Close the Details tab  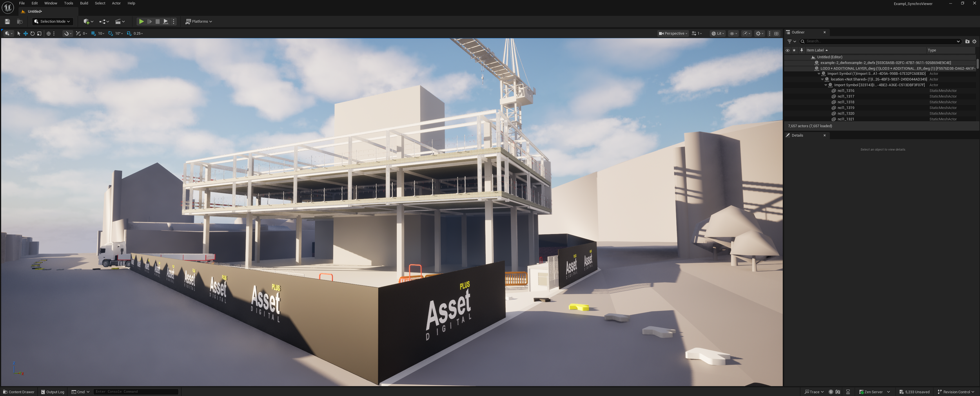[x=824, y=136]
